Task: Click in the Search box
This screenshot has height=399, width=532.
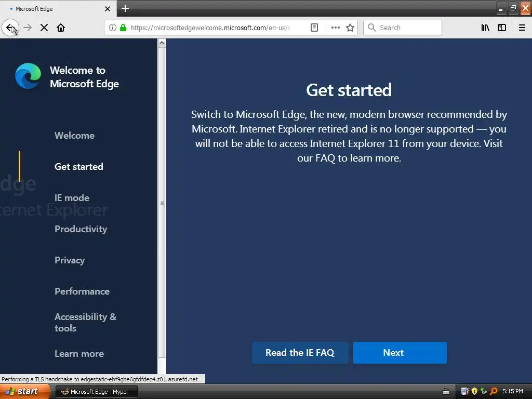Action: pyautogui.click(x=403, y=28)
